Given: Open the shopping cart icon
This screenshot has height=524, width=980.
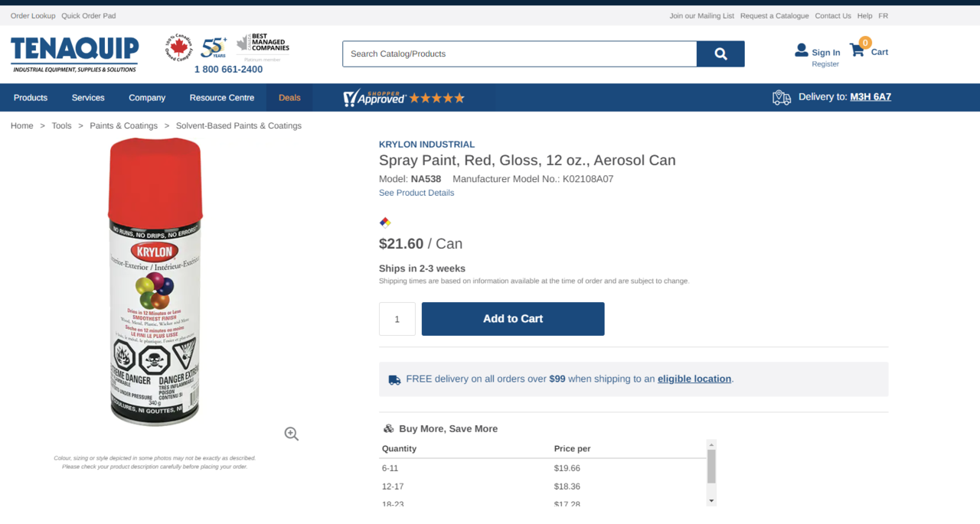Looking at the screenshot, I should point(857,51).
